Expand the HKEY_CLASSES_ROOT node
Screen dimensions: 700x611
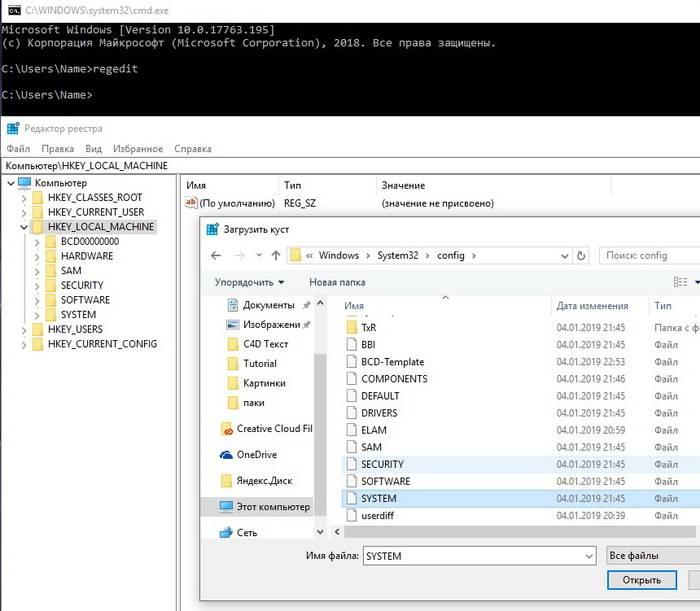[x=24, y=198]
